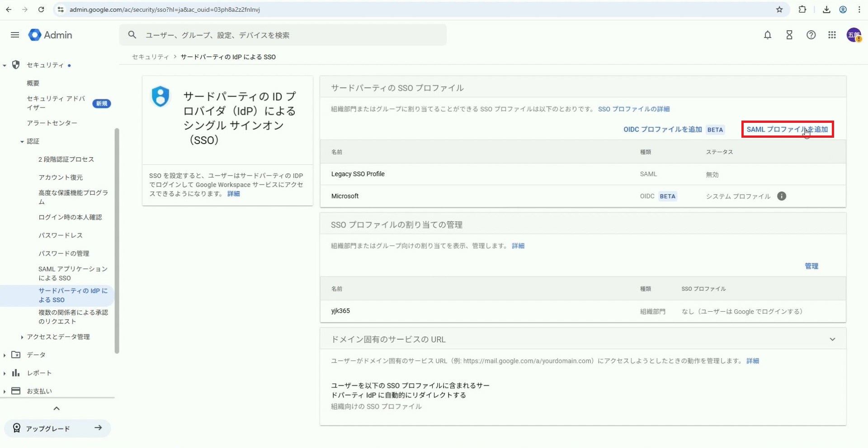
Task: Click the 管理 link for assignments
Action: pos(811,266)
